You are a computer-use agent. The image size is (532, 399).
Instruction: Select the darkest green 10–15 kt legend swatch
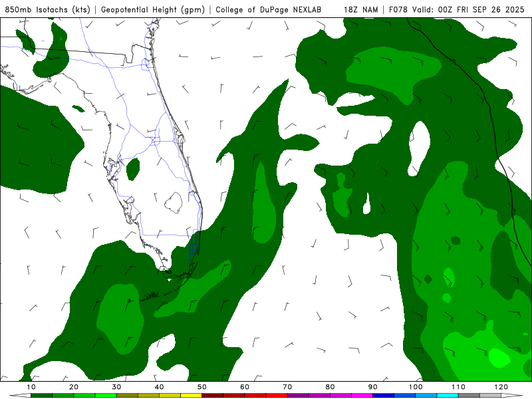(x=41, y=396)
